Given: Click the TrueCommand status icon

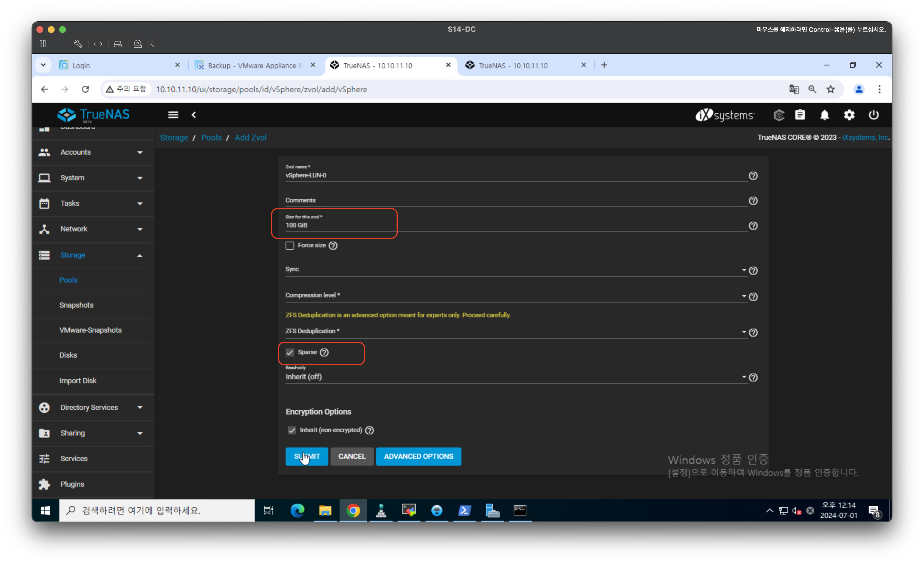Looking at the screenshot, I should tap(779, 115).
